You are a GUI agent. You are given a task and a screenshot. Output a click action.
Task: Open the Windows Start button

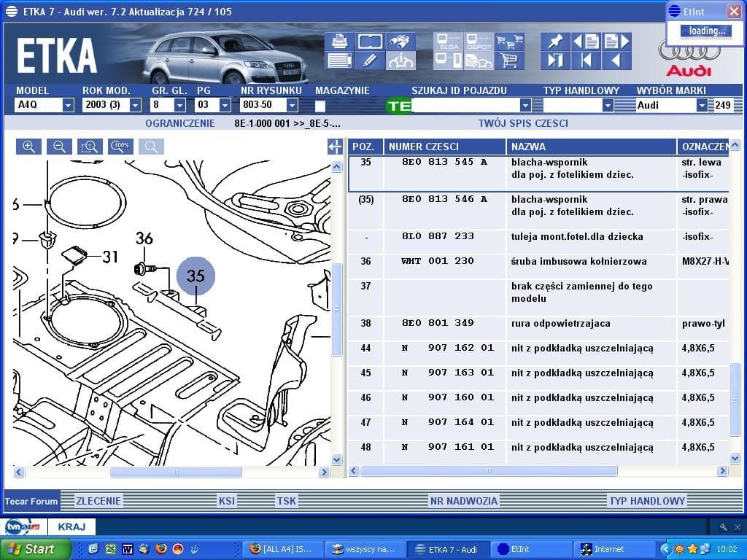click(35, 549)
